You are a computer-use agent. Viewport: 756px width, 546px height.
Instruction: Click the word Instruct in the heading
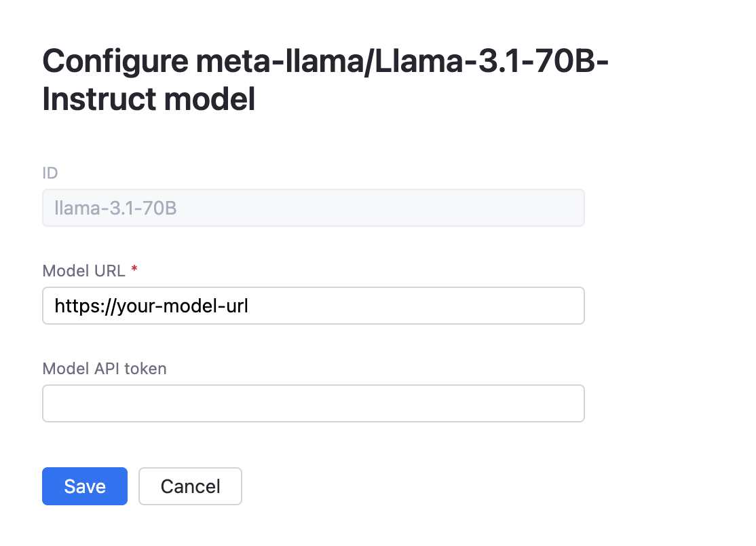(x=87, y=100)
